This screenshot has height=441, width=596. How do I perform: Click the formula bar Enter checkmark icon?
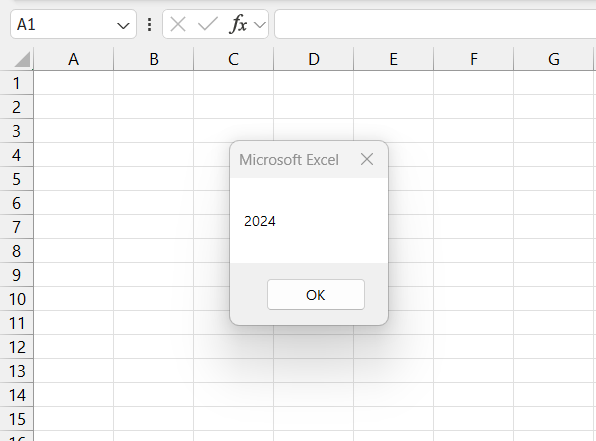[x=208, y=25]
